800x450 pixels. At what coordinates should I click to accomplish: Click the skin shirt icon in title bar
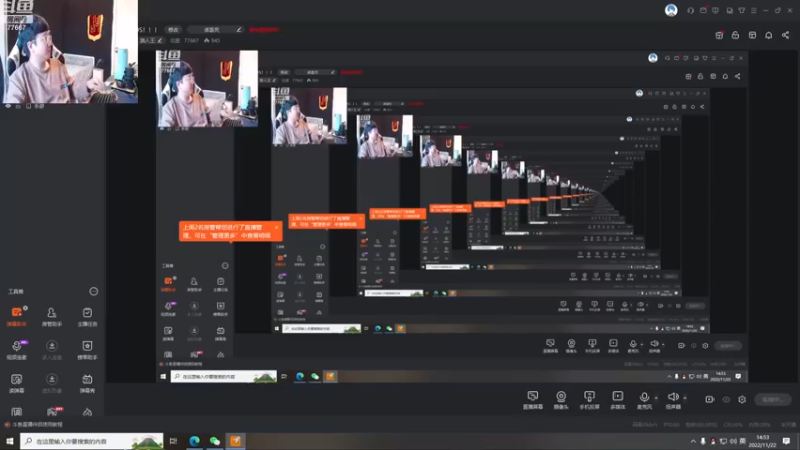click(741, 10)
